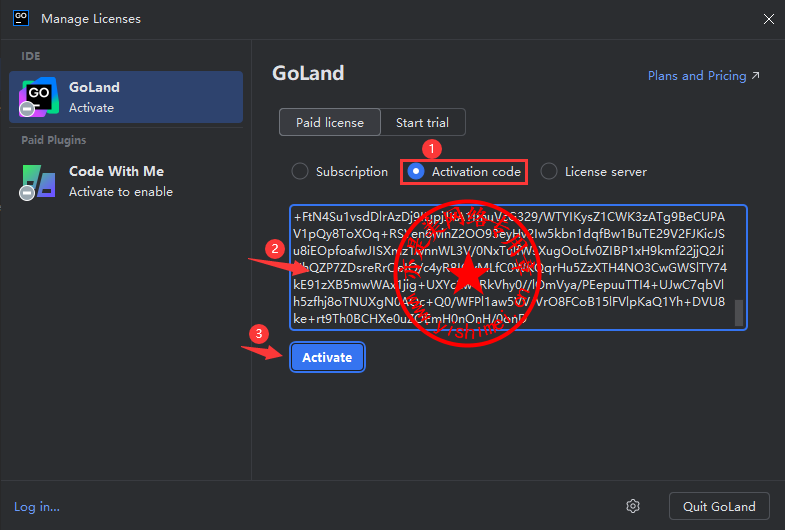Click the Quit GoLand button

point(719,506)
